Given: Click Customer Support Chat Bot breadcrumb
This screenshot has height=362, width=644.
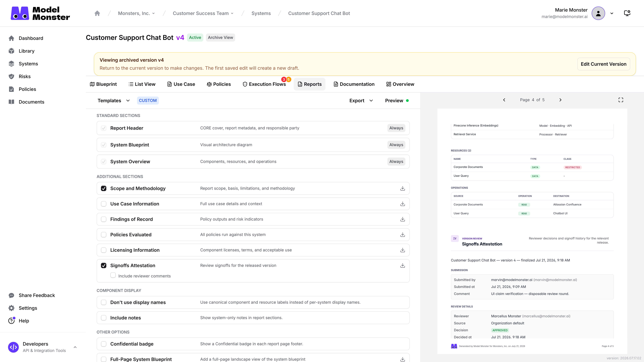Looking at the screenshot, I should [x=319, y=13].
